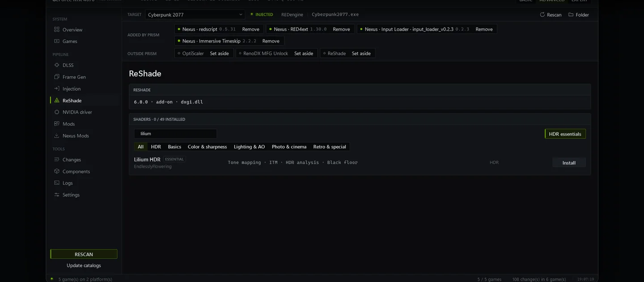
Task: Open the Overview page icon
Action: (x=57, y=30)
